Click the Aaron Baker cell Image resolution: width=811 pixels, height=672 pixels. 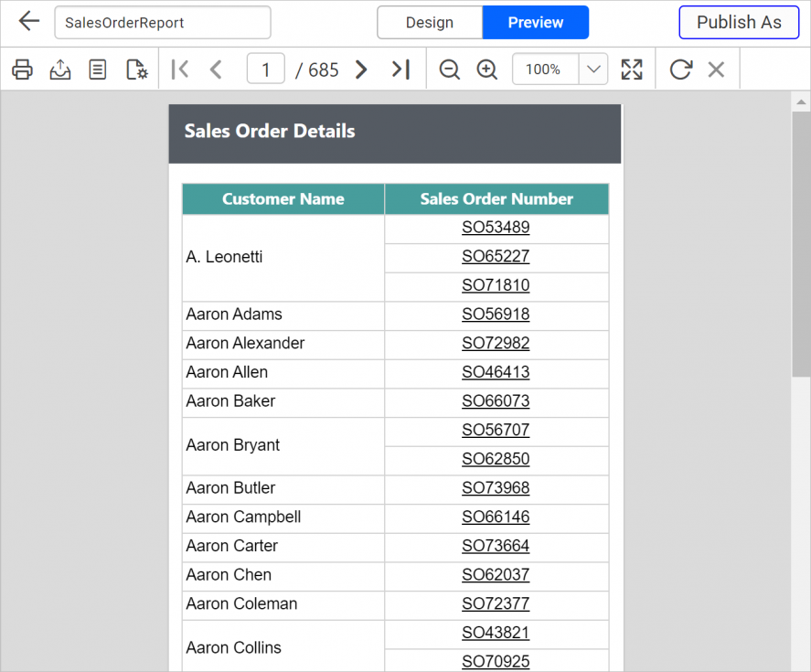coord(283,402)
